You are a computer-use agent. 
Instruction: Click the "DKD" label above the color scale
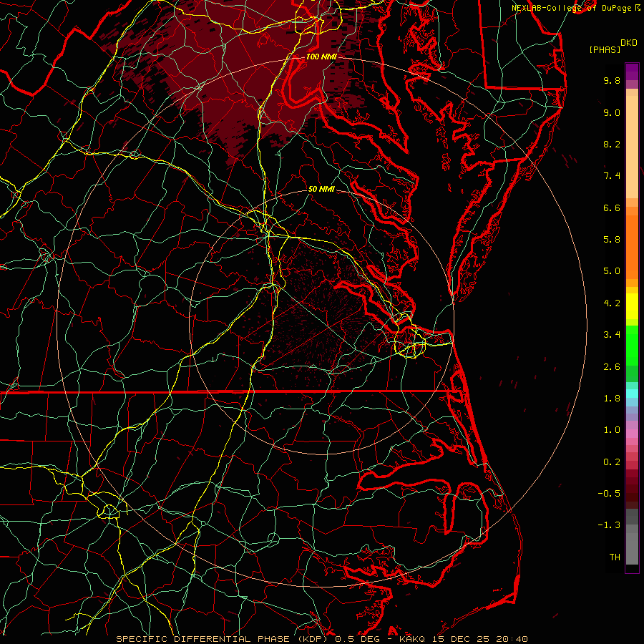point(628,43)
